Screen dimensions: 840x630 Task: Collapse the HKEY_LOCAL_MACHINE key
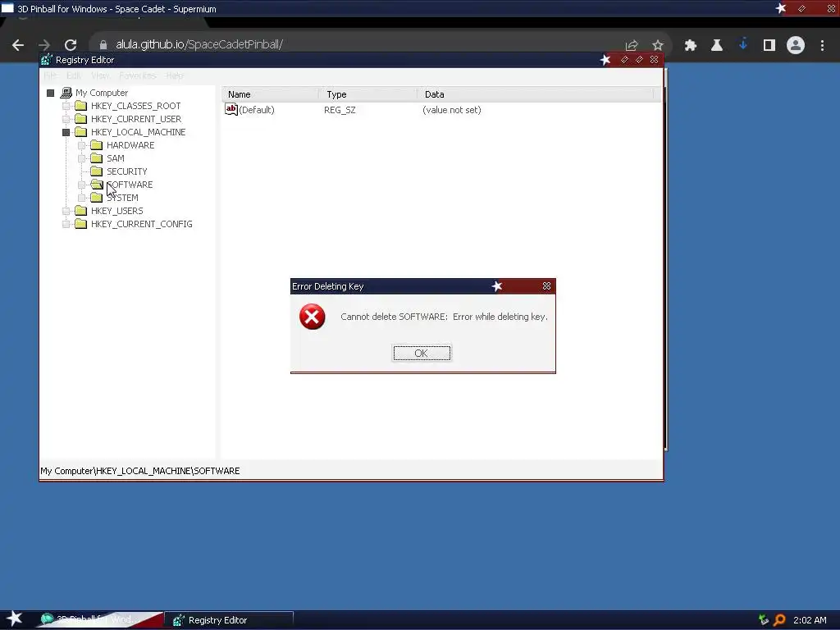click(x=66, y=132)
